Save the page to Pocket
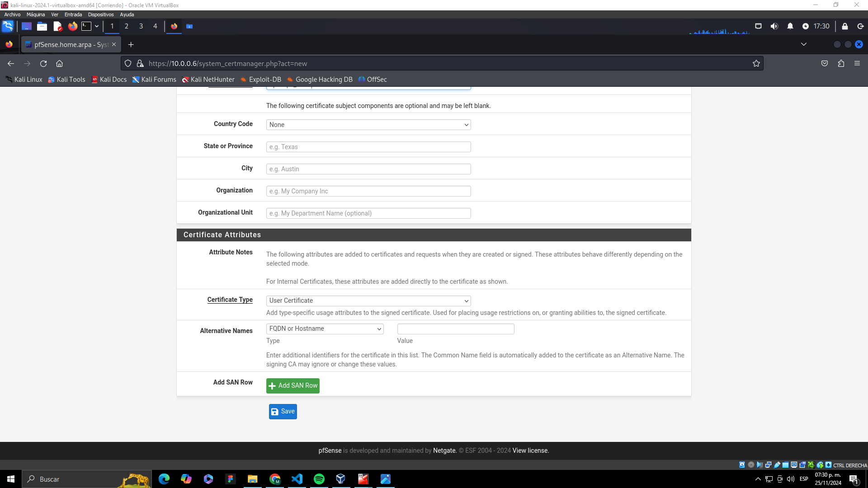Image resolution: width=868 pixels, height=488 pixels. click(x=824, y=64)
